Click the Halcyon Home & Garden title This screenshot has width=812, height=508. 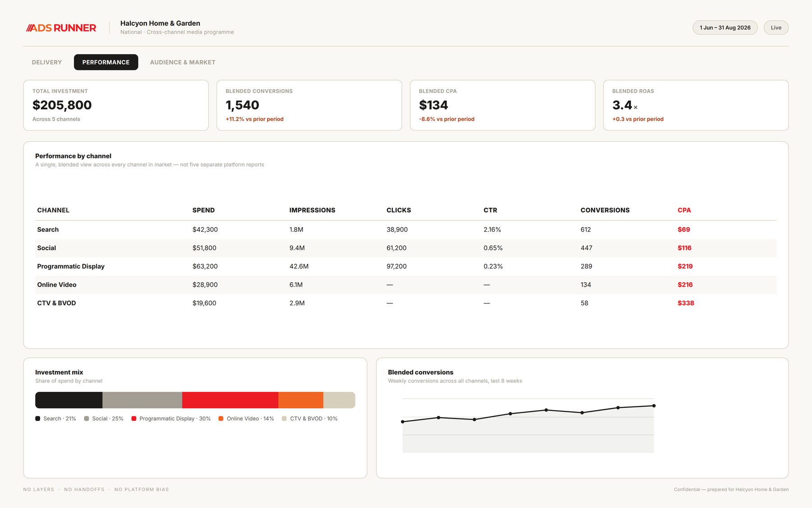160,23
